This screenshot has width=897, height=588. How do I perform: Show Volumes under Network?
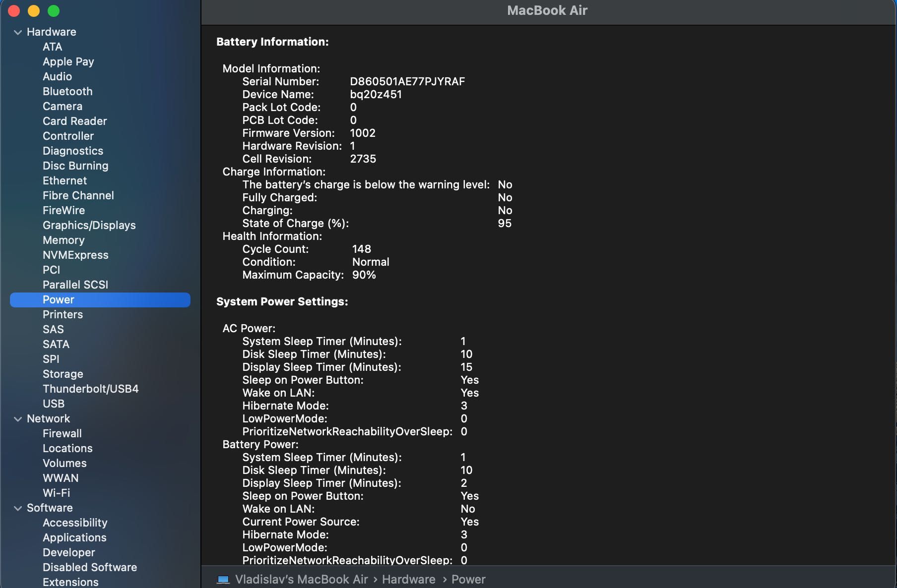coord(64,463)
